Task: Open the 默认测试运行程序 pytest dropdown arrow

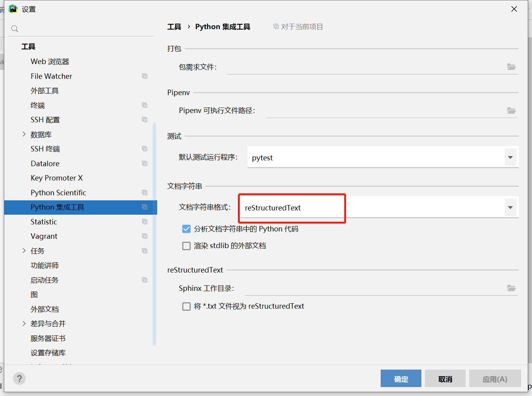Action: point(511,157)
